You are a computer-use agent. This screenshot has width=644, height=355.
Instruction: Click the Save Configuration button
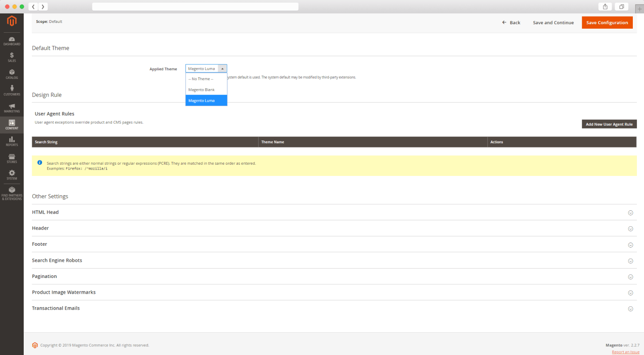(x=607, y=22)
